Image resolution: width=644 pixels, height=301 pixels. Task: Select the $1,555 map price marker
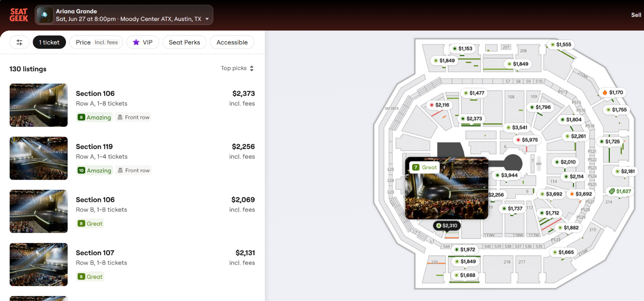click(561, 44)
